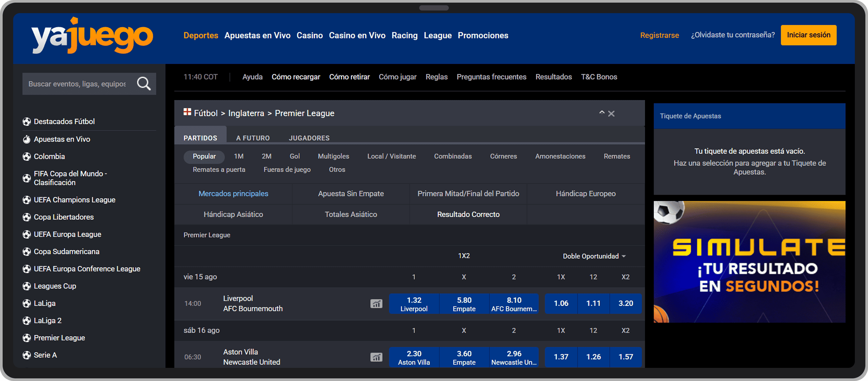Select the Amonestaciones market filter

[560, 156]
